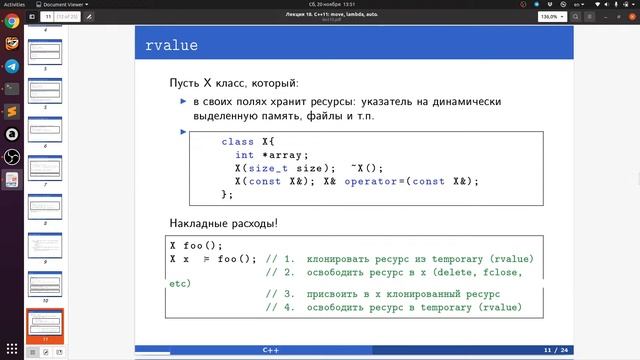Open the 136.0% zoom level dropdown
This screenshot has height=360, width=640.
pos(552,17)
